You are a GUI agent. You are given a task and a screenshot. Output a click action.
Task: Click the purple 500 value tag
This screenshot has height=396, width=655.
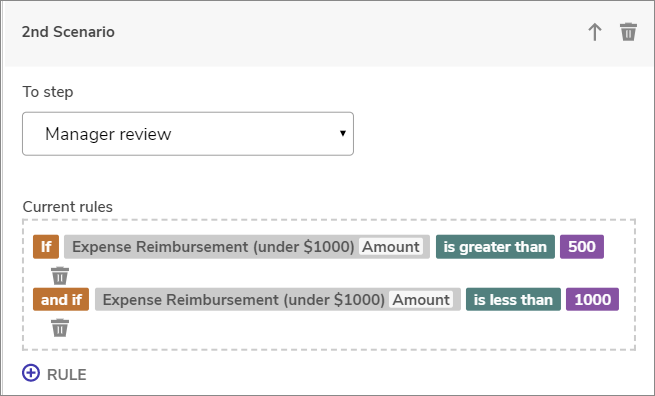point(582,247)
